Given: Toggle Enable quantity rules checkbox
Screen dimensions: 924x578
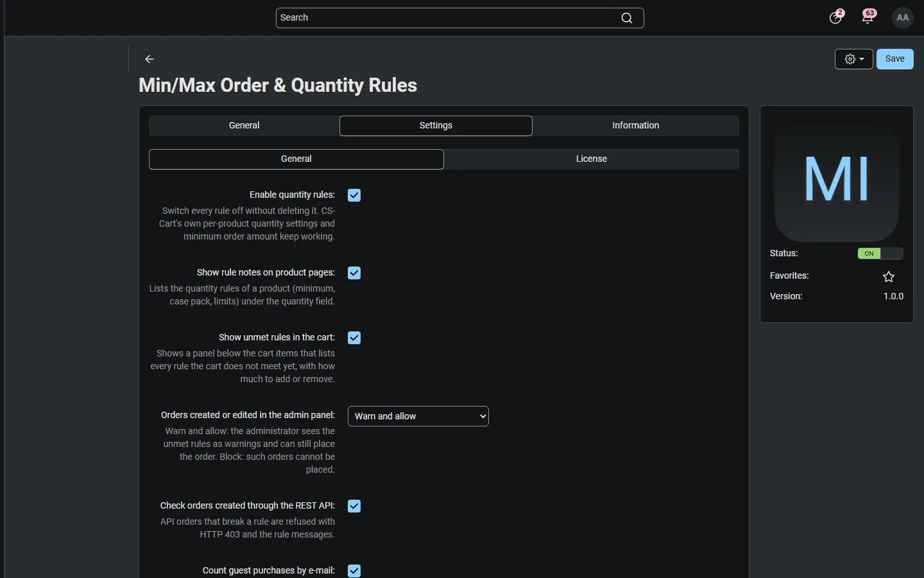Looking at the screenshot, I should pyautogui.click(x=354, y=195).
